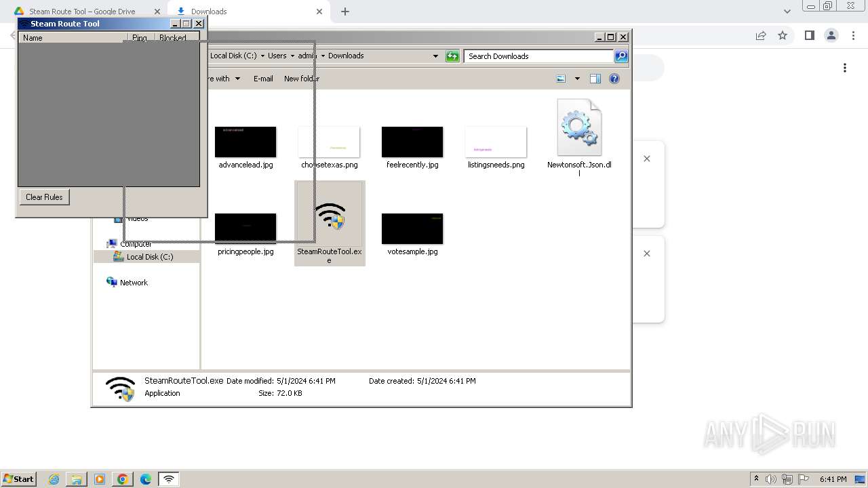The width and height of the screenshot is (868, 488).
Task: Select listingsneeds.png thumbnail
Action: coord(496,142)
